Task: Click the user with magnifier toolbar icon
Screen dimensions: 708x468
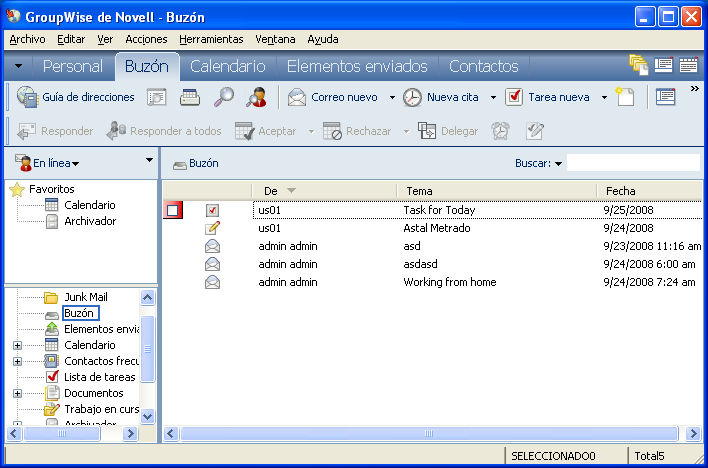Action: tap(256, 97)
